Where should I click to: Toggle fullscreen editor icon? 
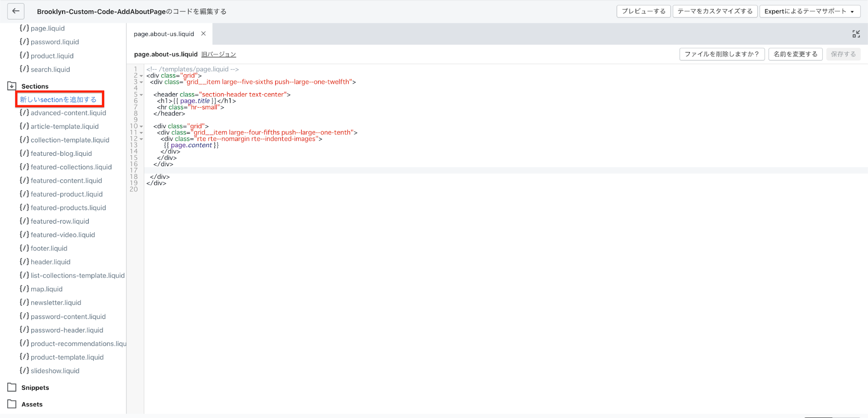pyautogui.click(x=856, y=34)
